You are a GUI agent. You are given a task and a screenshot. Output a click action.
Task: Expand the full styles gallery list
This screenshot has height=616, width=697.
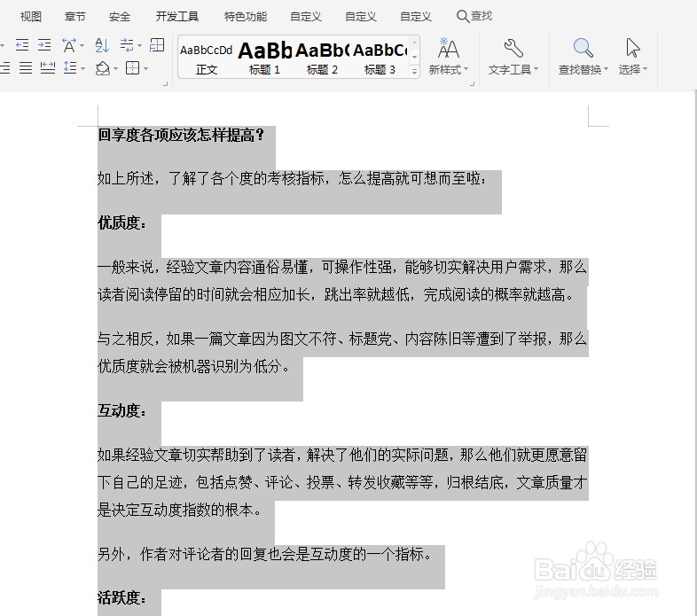tap(414, 71)
